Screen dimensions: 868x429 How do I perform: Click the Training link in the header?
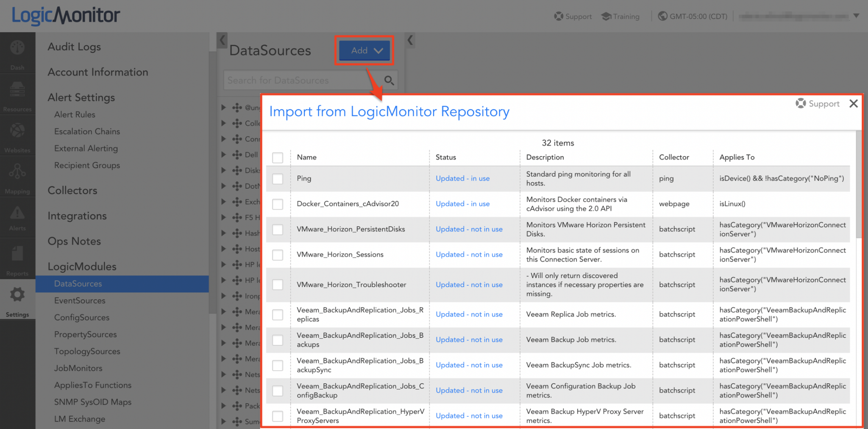(x=620, y=17)
